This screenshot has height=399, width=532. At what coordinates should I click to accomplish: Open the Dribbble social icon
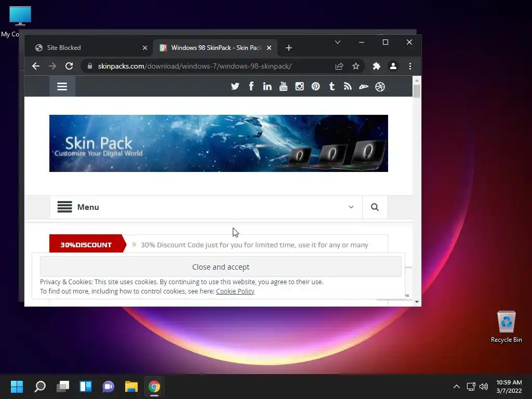pyautogui.click(x=380, y=87)
